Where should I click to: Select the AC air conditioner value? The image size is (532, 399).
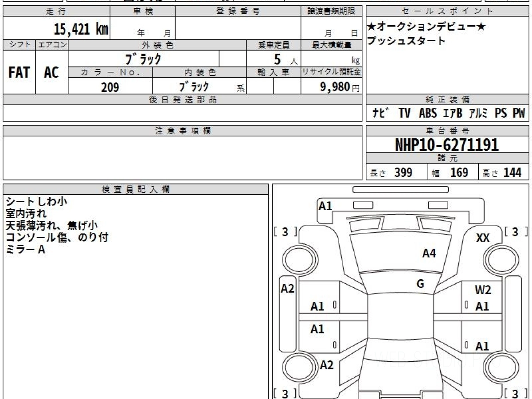click(51, 73)
